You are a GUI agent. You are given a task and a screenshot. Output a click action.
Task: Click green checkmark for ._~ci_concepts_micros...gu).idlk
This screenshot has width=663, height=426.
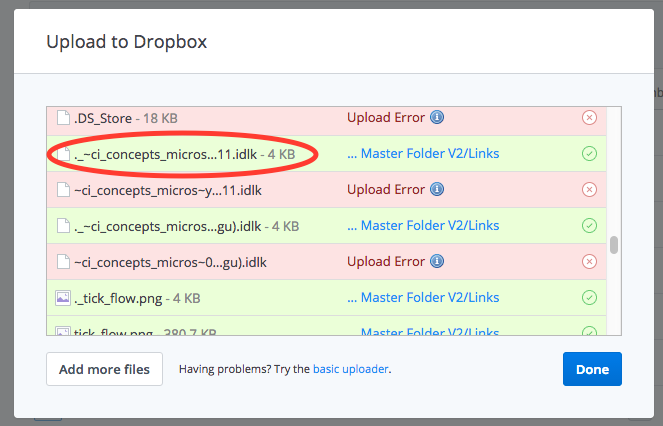click(589, 225)
